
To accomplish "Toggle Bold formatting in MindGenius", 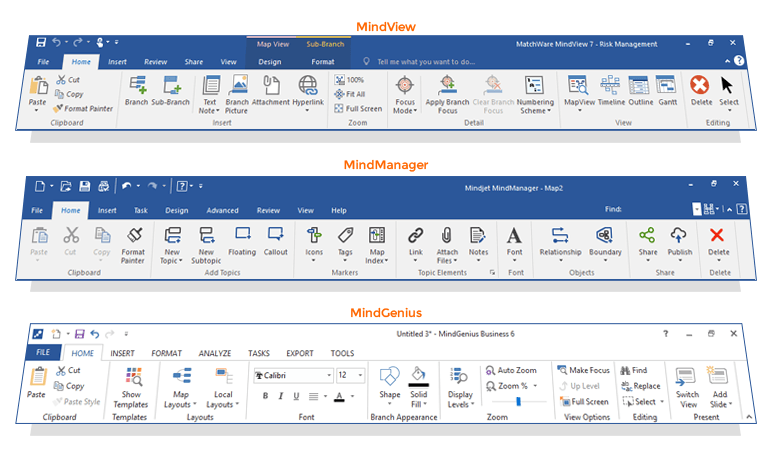I will [266, 396].
